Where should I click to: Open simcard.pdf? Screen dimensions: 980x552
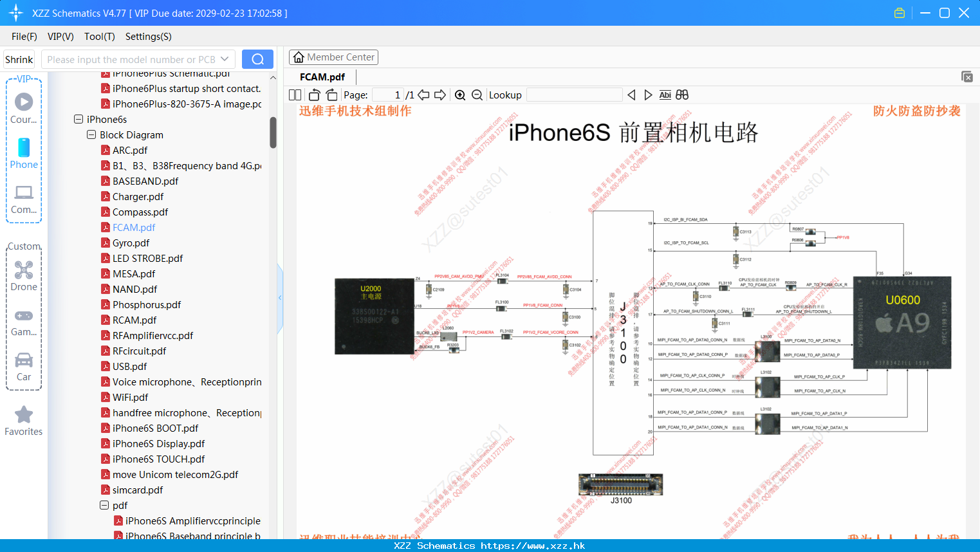138,490
